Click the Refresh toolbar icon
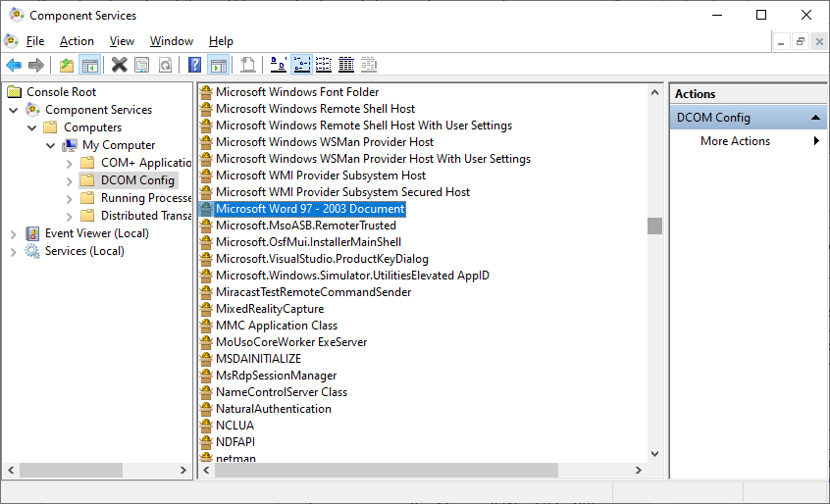Viewport: 830px width, 504px height. [x=166, y=65]
